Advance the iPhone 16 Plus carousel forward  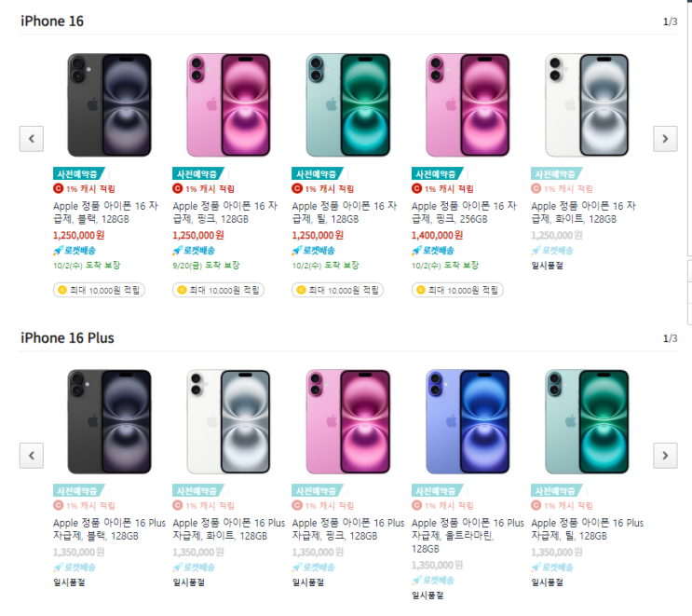664,456
